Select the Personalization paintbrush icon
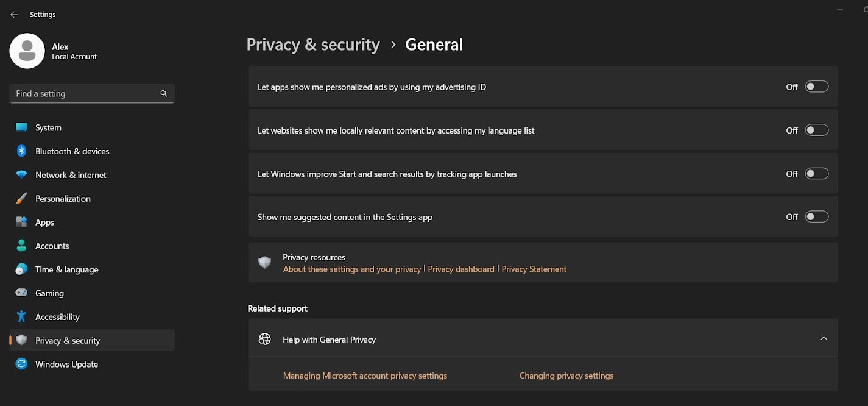868x406 pixels. pos(22,199)
